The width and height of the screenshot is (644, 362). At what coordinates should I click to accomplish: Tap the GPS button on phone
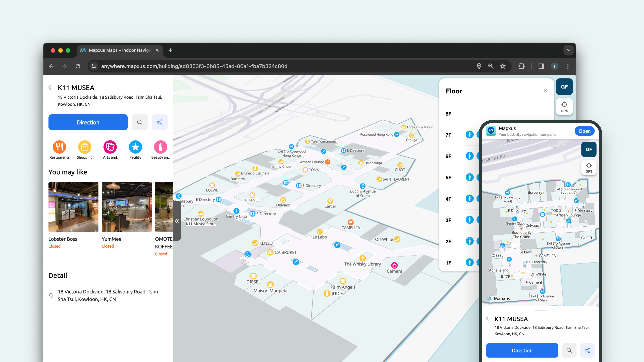[589, 168]
